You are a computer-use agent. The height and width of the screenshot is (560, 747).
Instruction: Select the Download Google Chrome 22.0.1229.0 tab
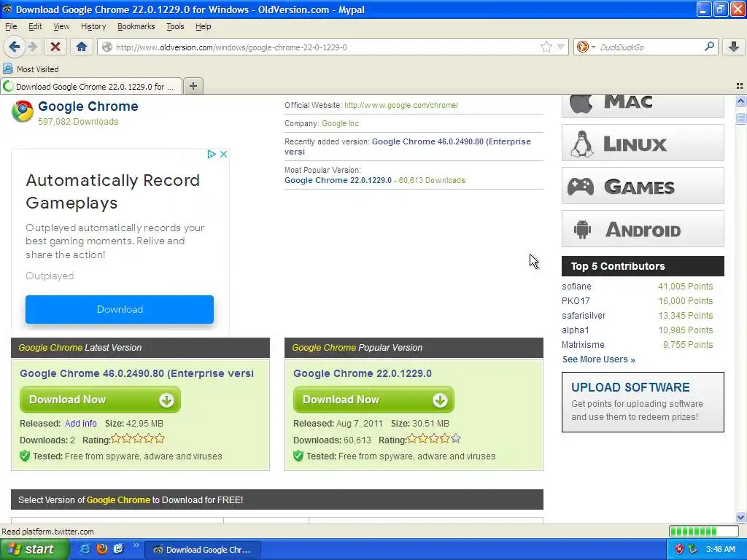91,86
